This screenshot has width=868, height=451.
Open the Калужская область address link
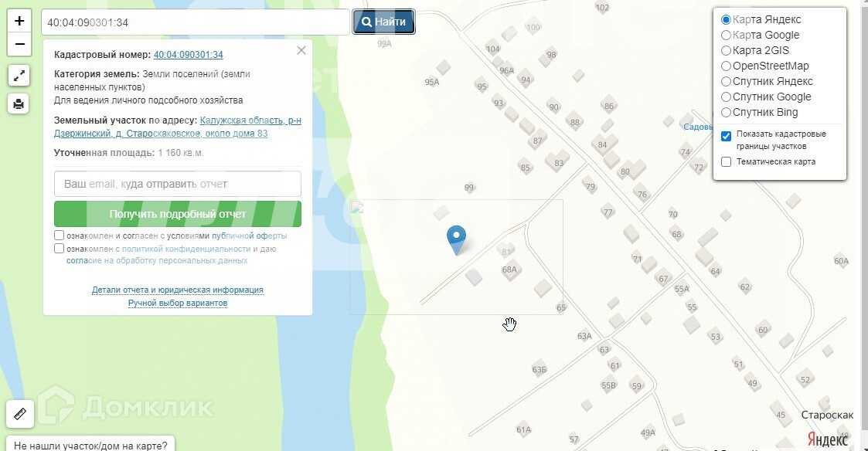point(178,127)
